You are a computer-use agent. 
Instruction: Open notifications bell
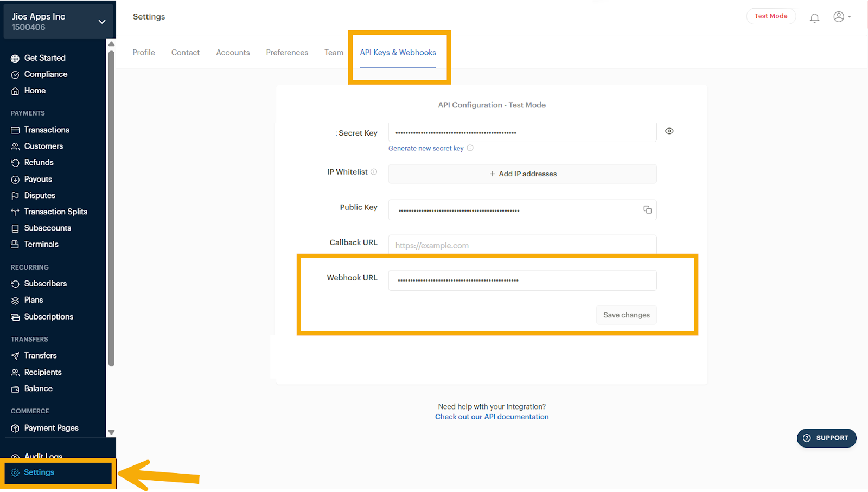pyautogui.click(x=814, y=18)
